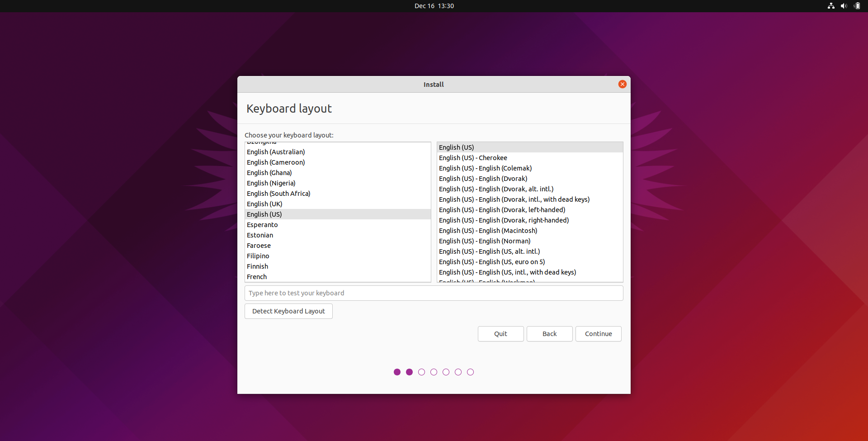Select English (US) - English (Macintosh) variant
Screen dimensions: 868x441
pos(530,231)
